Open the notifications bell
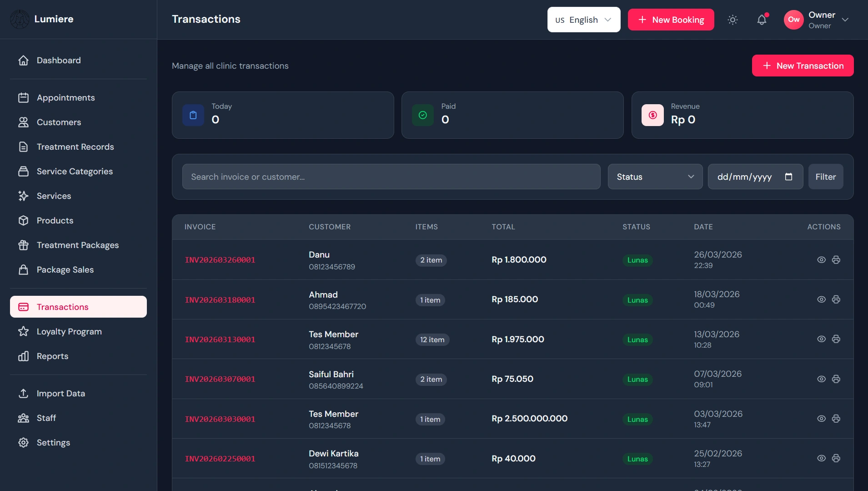Viewport: 868px width, 491px height. [x=762, y=20]
